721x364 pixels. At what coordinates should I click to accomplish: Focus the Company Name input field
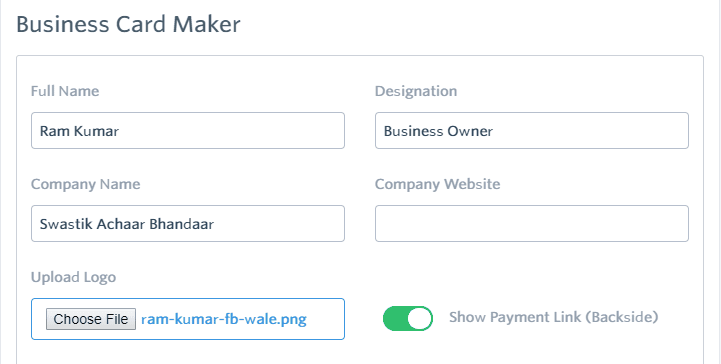(188, 223)
